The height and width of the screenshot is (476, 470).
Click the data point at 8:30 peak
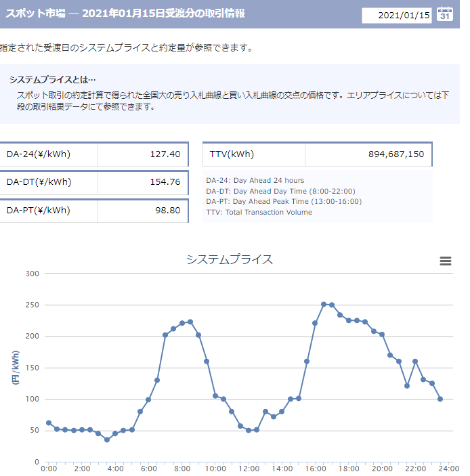click(x=190, y=322)
